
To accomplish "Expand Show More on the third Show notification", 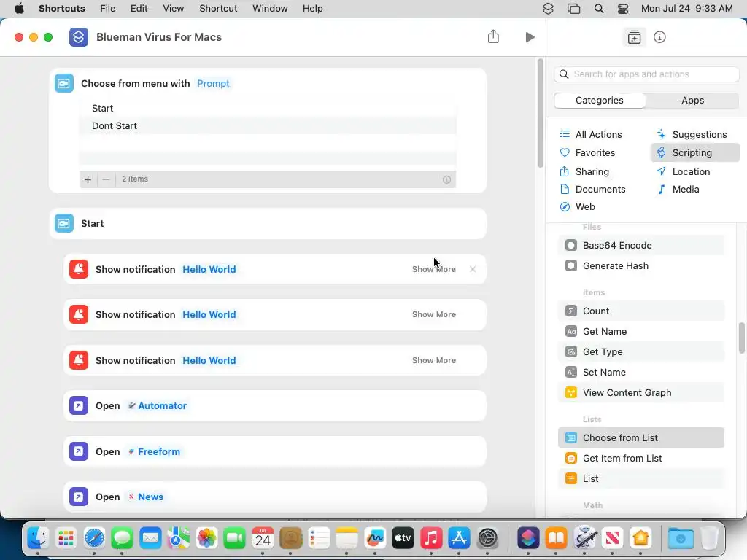I will tap(433, 360).
